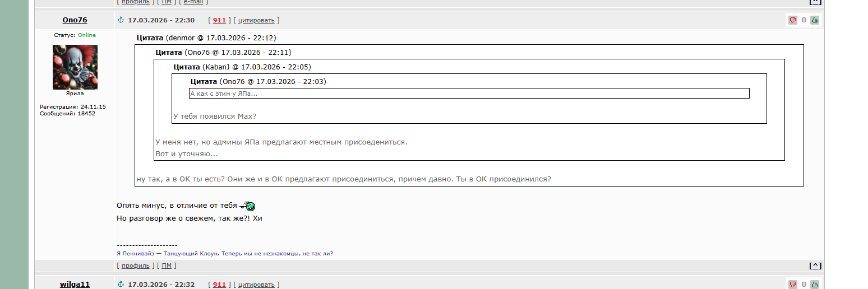Click the 0 rating counter on Ono76's post
The image size is (868, 289).
(804, 20)
